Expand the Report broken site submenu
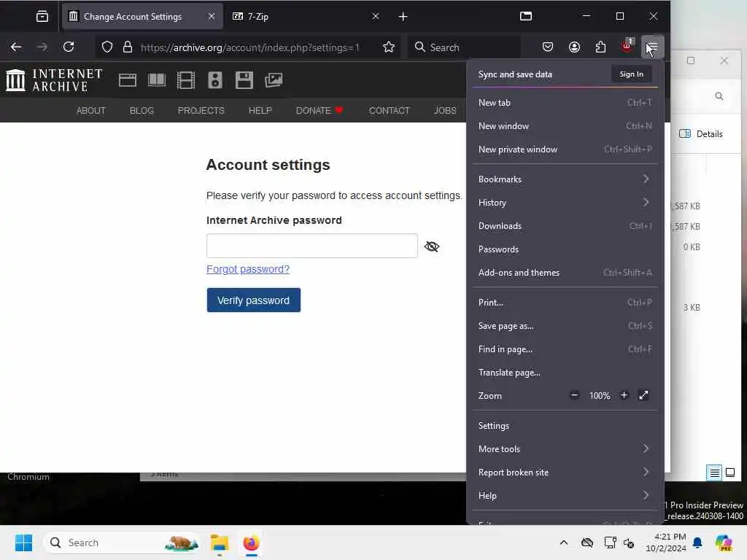The height and width of the screenshot is (560, 747). coord(565,472)
